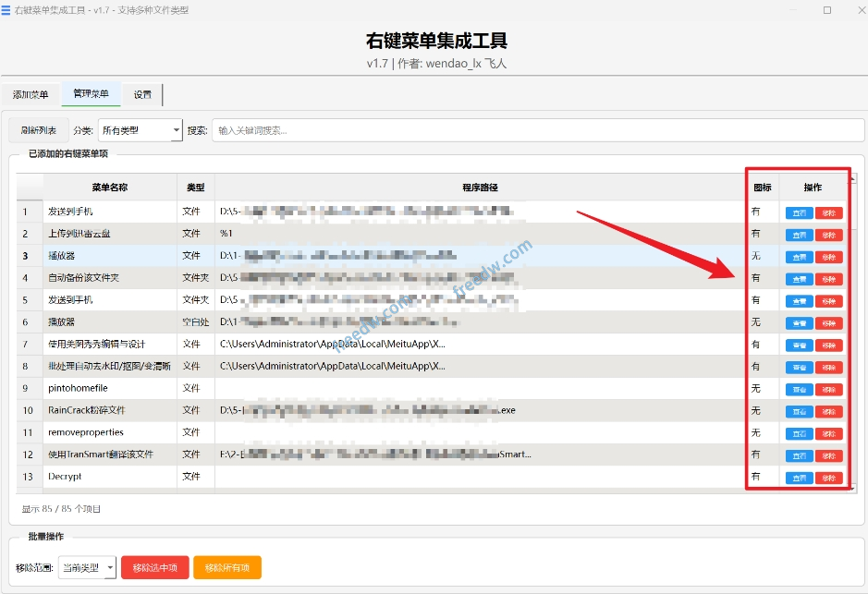The image size is (868, 594).
Task: Click the 刷新列表 button
Action: tap(38, 129)
